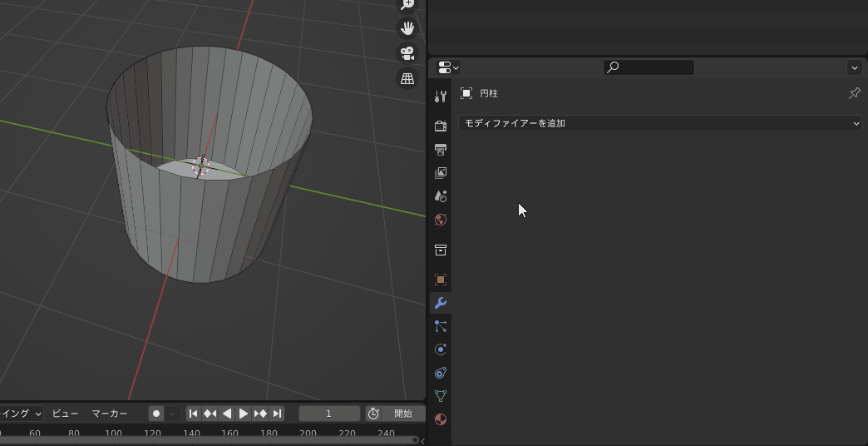Open the Material properties tab

[x=441, y=419]
